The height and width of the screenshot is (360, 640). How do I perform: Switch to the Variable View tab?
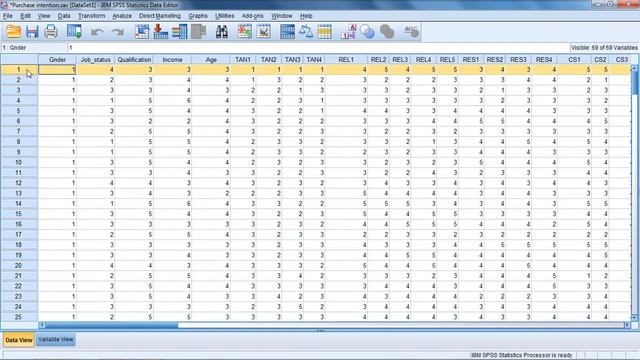pyautogui.click(x=56, y=340)
